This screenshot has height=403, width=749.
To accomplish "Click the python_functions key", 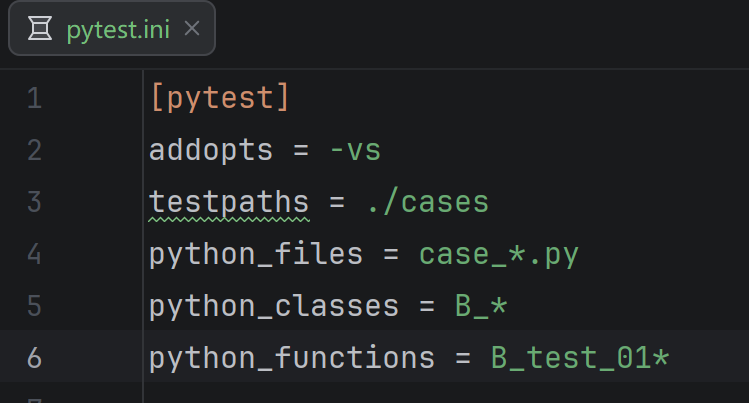I will 292,358.
